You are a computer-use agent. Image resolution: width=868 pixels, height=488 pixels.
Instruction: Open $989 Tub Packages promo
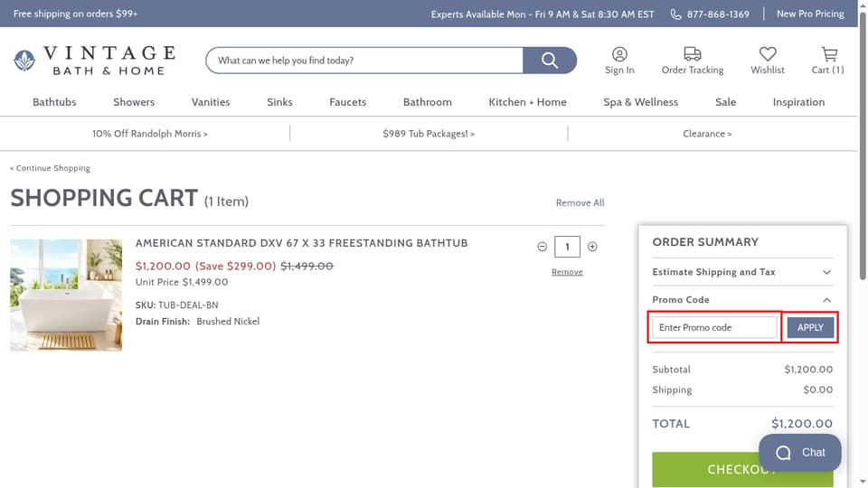[x=429, y=134]
